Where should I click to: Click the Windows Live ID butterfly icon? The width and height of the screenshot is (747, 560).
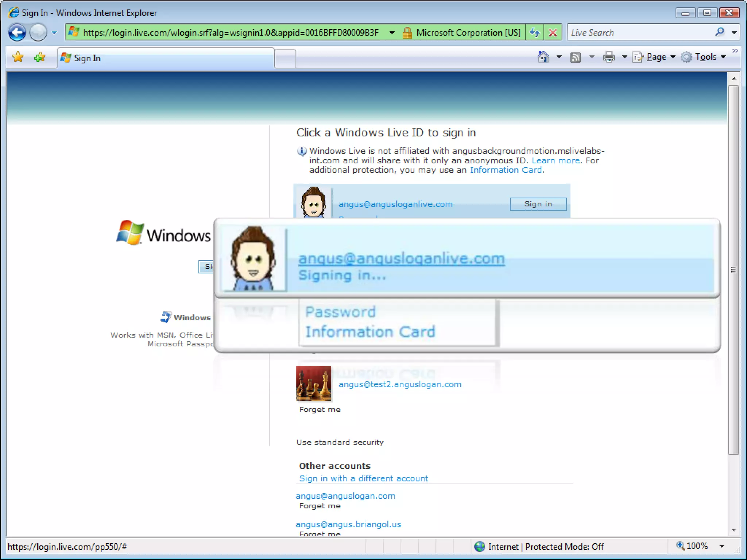coord(166,317)
